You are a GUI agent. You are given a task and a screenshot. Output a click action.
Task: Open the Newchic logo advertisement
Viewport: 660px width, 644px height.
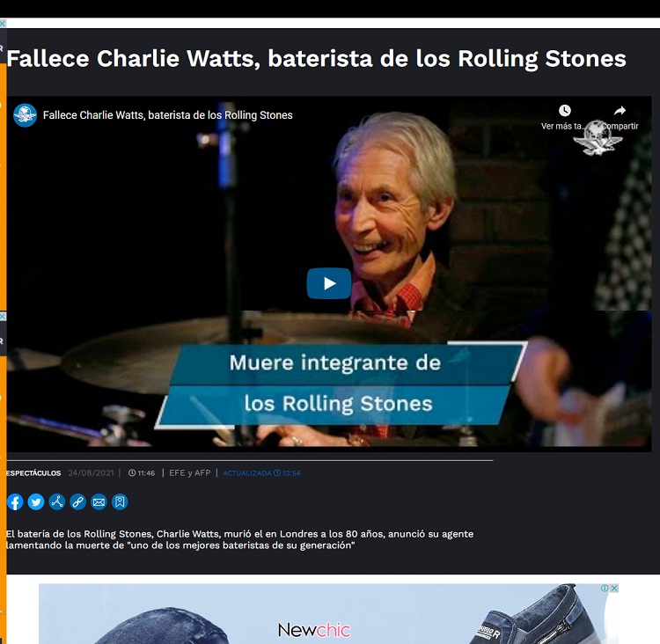tap(313, 630)
